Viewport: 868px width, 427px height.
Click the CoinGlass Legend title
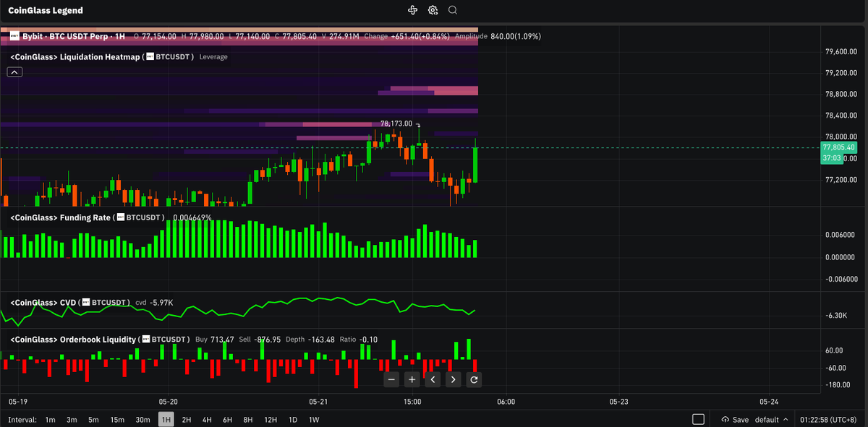(45, 11)
